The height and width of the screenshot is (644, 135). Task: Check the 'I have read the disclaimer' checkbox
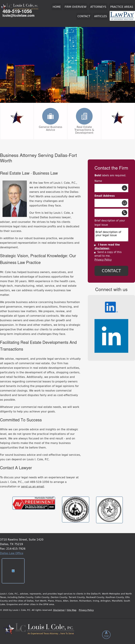coord(95,245)
